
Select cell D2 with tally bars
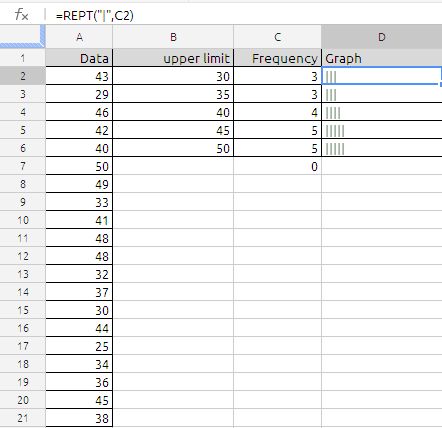tap(382, 76)
